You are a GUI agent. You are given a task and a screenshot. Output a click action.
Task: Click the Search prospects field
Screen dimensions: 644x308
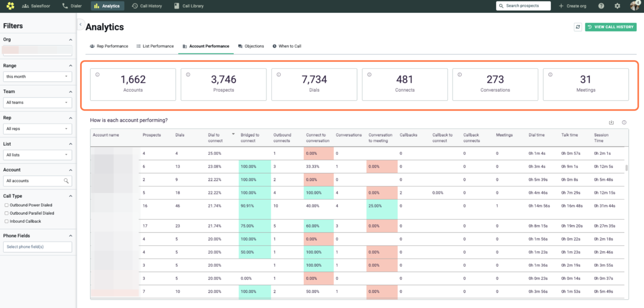pos(523,6)
